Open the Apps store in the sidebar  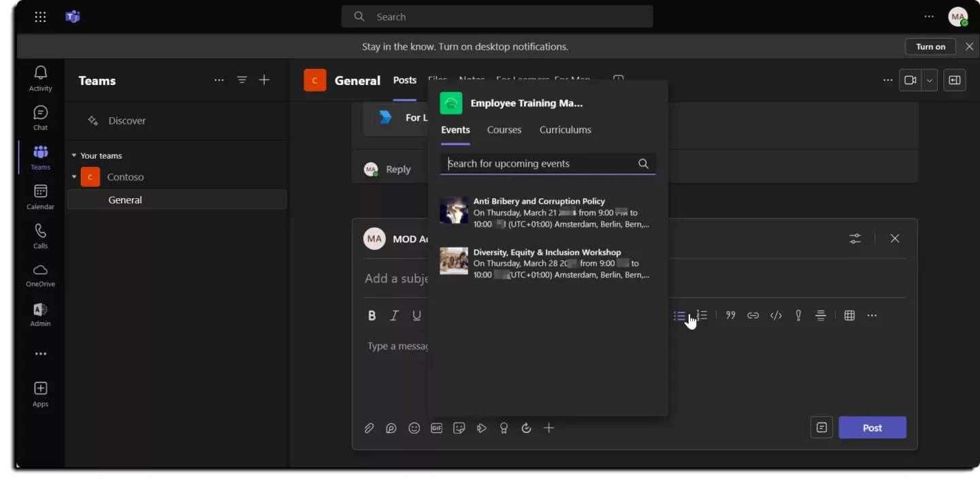[40, 393]
